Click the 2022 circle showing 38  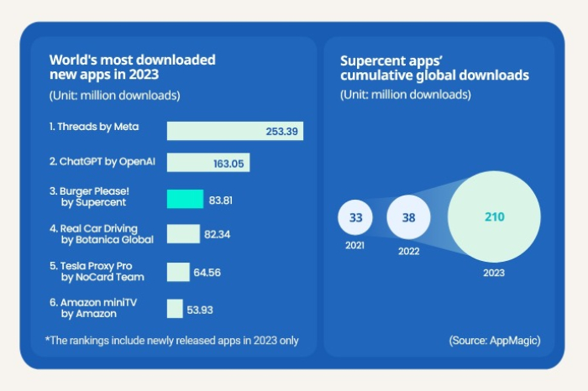pyautogui.click(x=409, y=217)
